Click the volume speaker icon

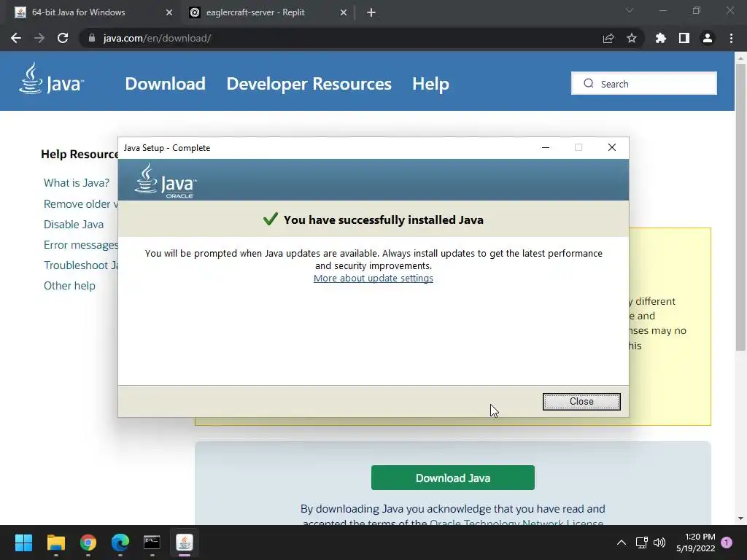tap(659, 542)
